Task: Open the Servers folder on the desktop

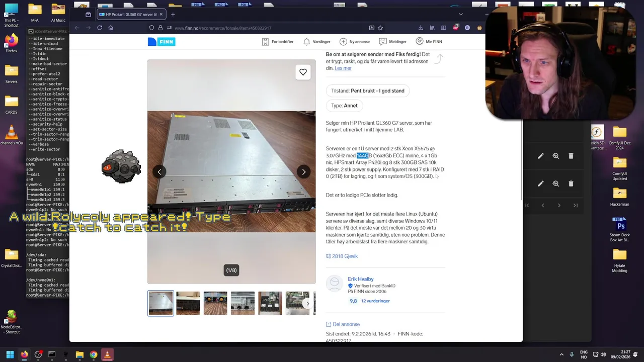Action: click(x=11, y=74)
